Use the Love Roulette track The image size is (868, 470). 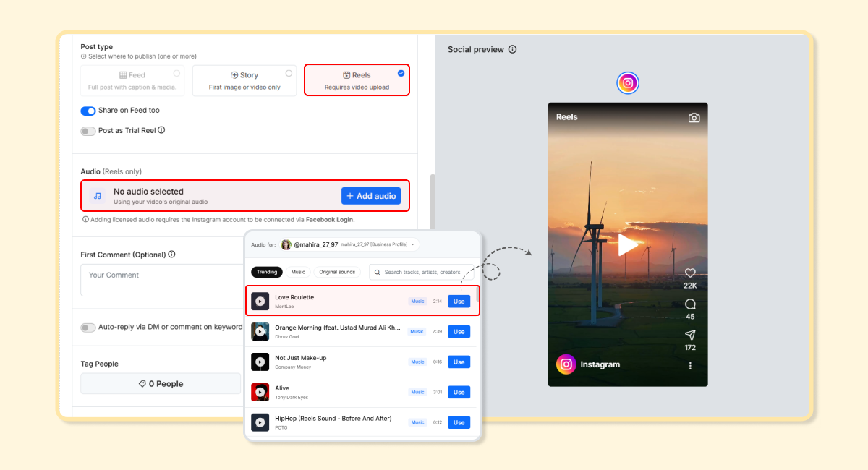[459, 302]
